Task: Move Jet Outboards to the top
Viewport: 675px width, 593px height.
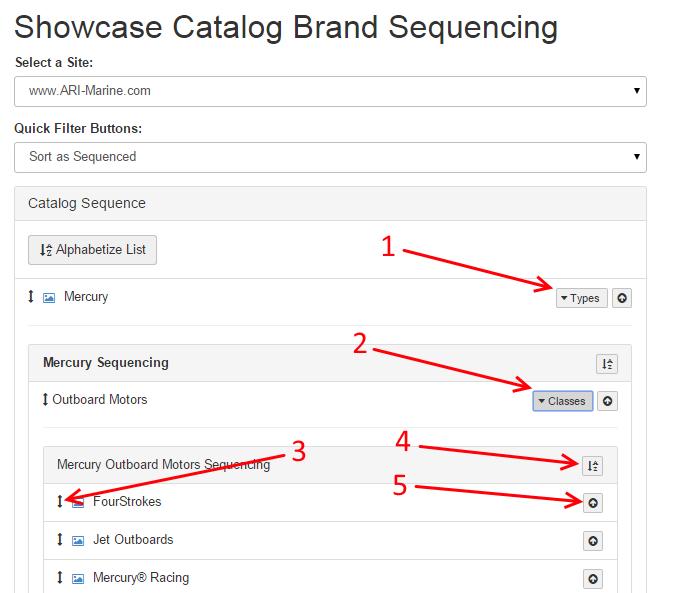Action: [x=593, y=541]
